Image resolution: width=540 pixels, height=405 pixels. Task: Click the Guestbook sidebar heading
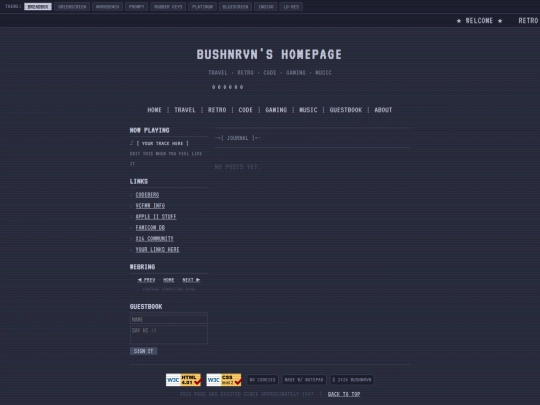tap(146, 307)
